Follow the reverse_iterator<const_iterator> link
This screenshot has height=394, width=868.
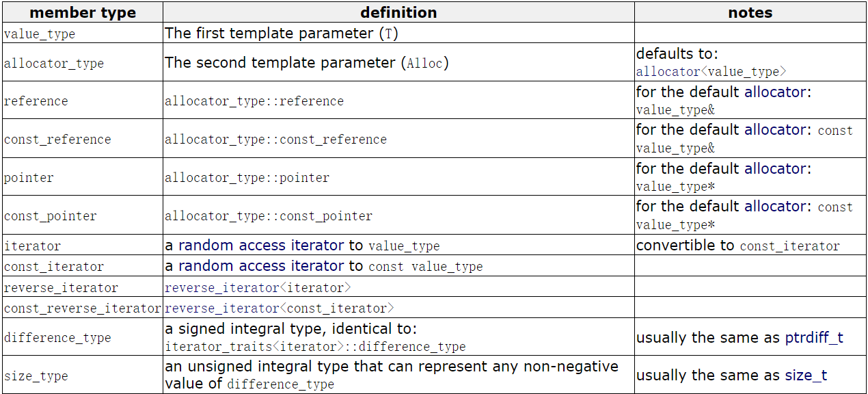point(280,308)
